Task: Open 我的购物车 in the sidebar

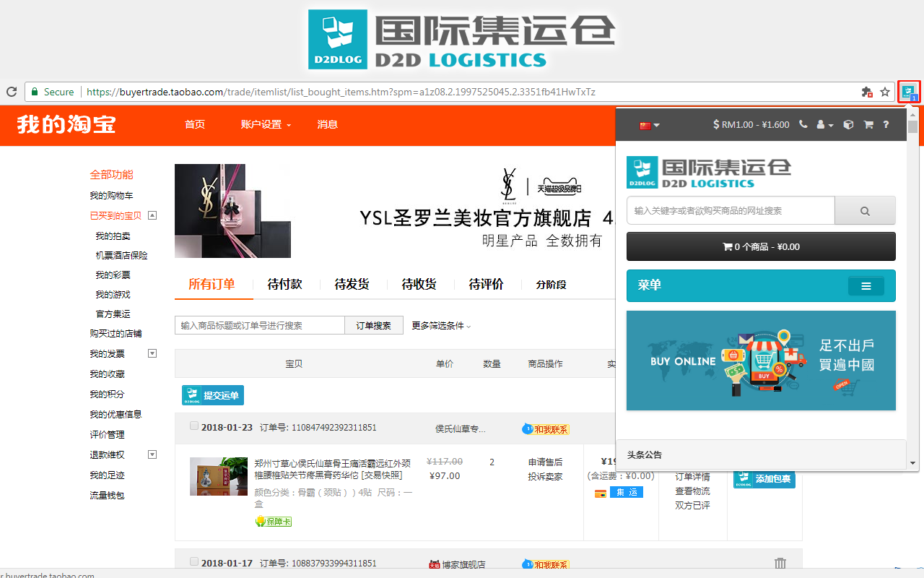Action: click(111, 196)
